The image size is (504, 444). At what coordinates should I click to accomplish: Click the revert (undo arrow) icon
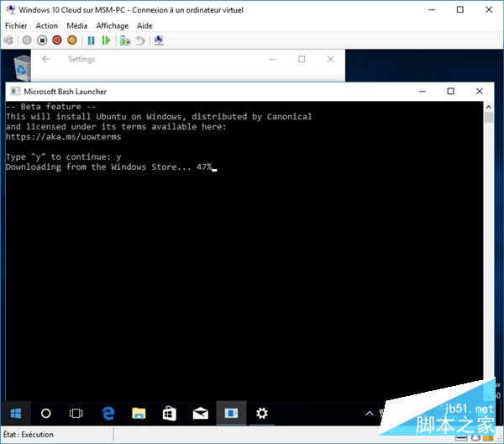point(139,40)
